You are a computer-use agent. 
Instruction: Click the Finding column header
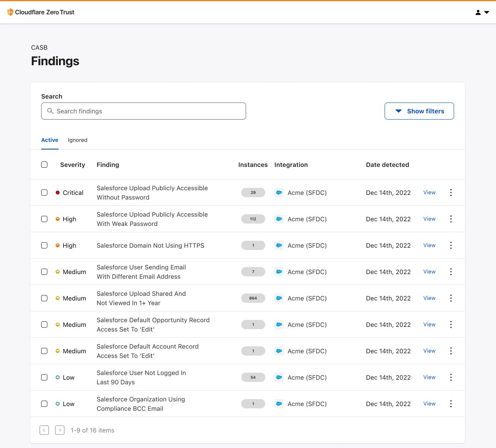coord(108,165)
